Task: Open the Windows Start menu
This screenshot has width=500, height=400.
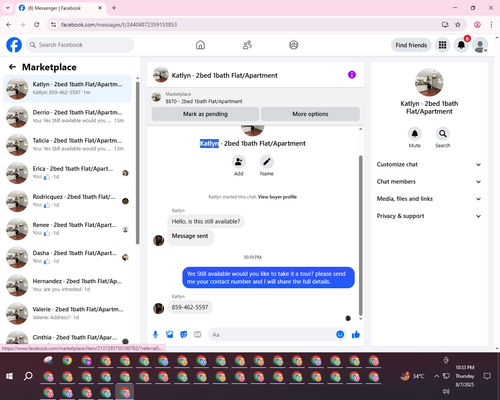Action: tap(10, 376)
